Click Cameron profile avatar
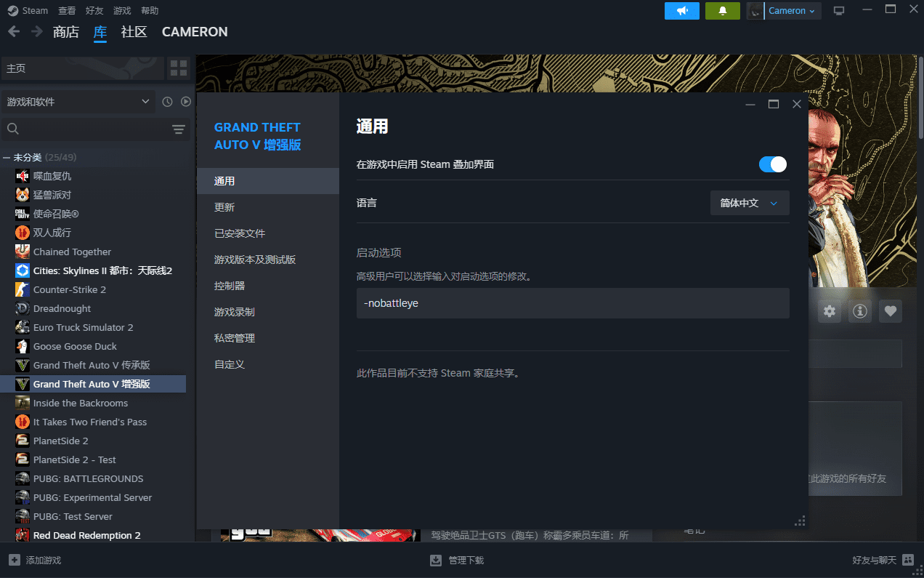This screenshot has width=924, height=578. pyautogui.click(x=756, y=11)
